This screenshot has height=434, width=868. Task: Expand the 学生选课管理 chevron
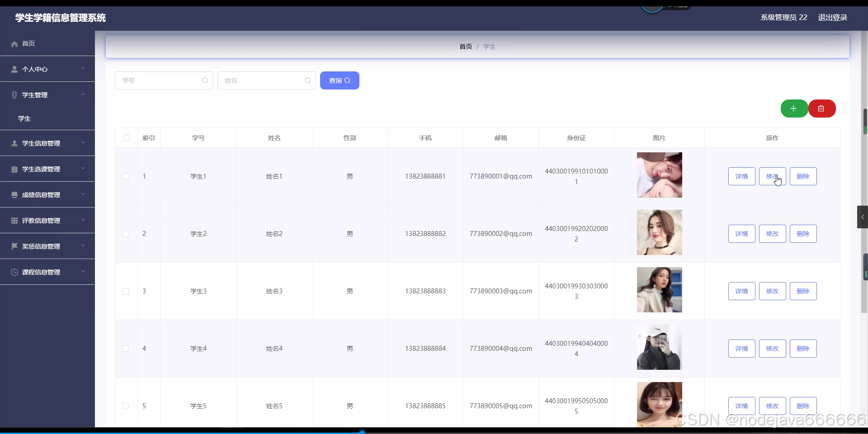coord(83,168)
